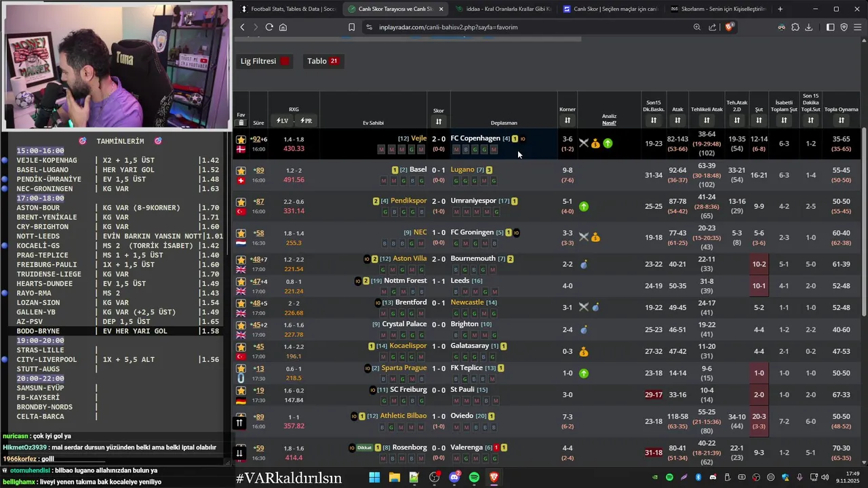Sort the table by Skor column arrows
The width and height of the screenshot is (868, 488).
pyautogui.click(x=439, y=121)
